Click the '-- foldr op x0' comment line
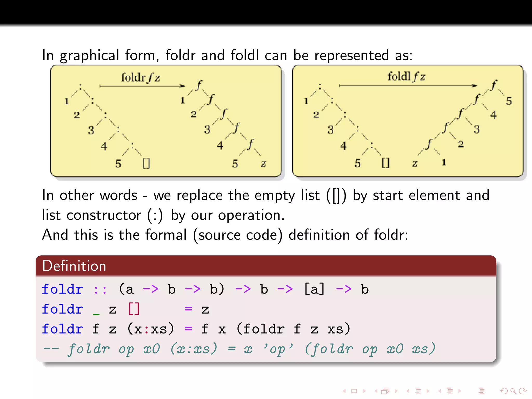 [239, 349]
